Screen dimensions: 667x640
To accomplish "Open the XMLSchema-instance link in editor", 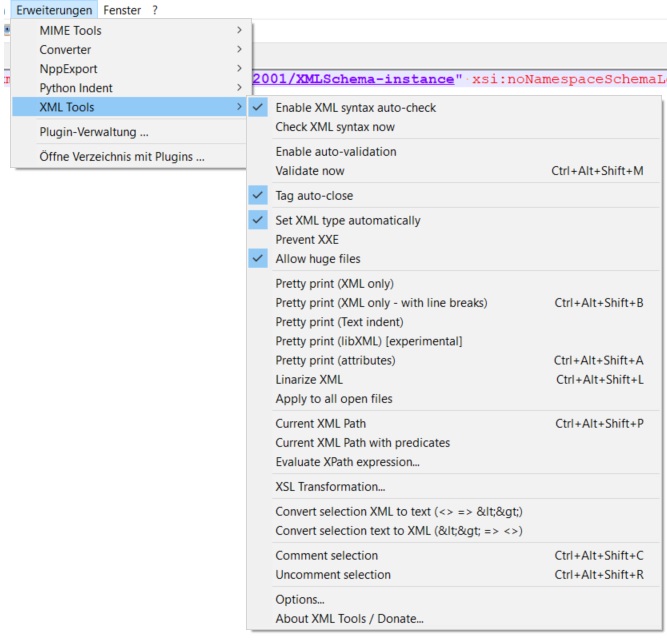I will tap(353, 79).
